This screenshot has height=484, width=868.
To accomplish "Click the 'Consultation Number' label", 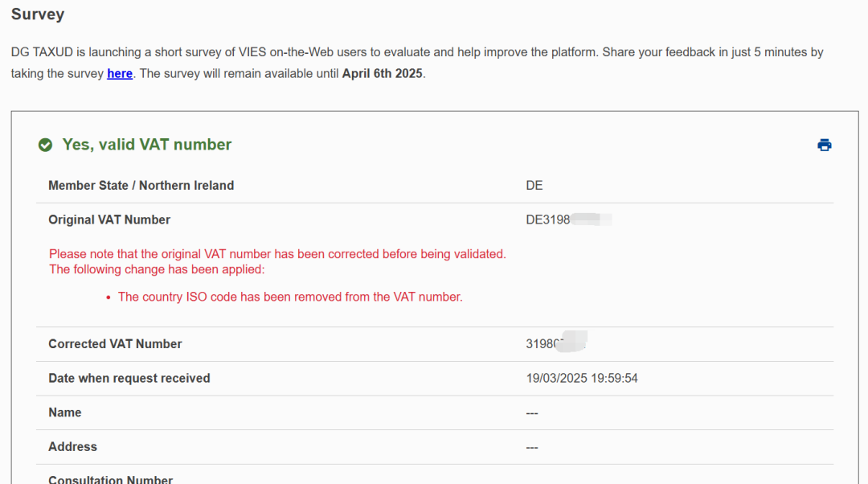I will tap(111, 479).
